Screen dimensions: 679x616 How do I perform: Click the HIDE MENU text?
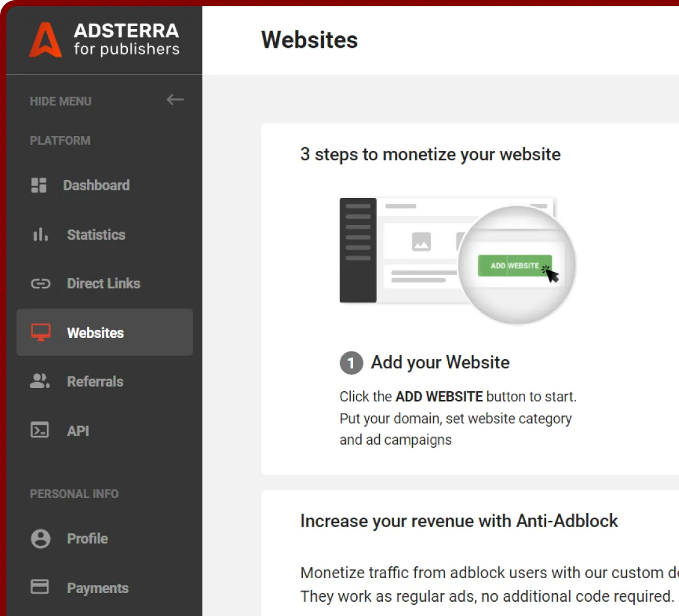(x=61, y=101)
